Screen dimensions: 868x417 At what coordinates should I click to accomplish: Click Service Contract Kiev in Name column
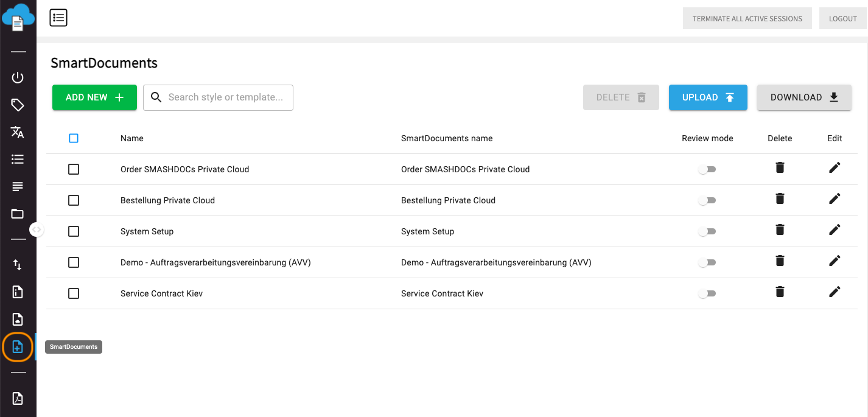pos(162,293)
